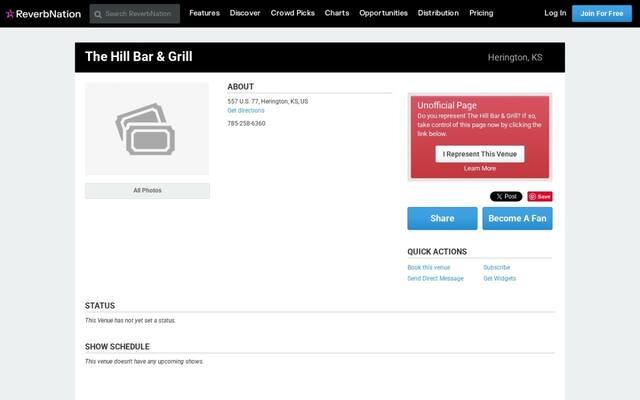Viewport: 640px width, 400px height.
Task: Click the Get Widgets link
Action: [500, 278]
